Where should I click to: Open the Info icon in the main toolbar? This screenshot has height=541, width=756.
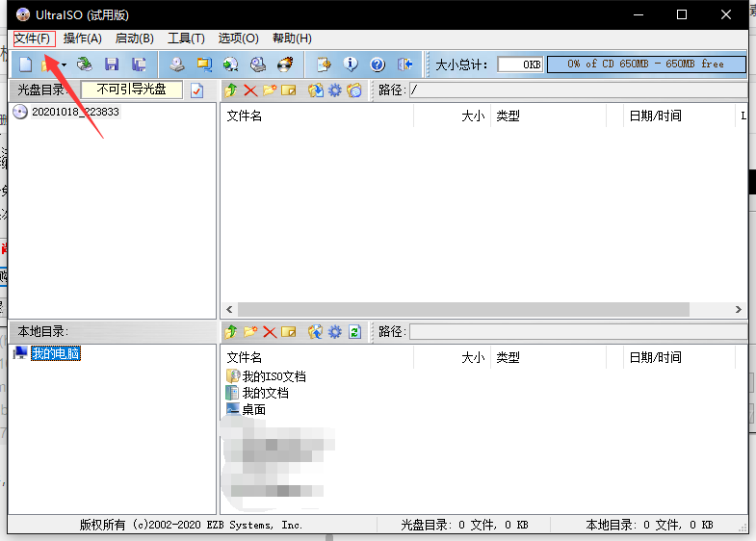click(x=351, y=64)
